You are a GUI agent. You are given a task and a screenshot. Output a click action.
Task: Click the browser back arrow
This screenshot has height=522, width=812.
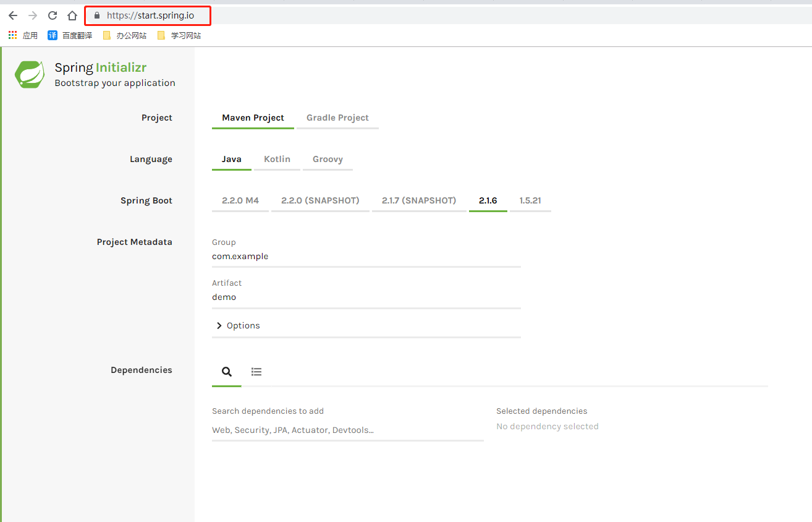tap(12, 15)
